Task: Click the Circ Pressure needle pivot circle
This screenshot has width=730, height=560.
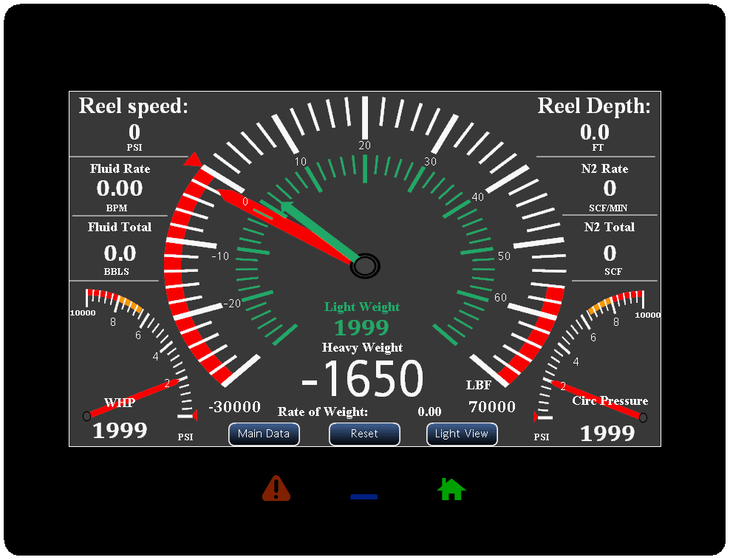Action: click(x=643, y=417)
